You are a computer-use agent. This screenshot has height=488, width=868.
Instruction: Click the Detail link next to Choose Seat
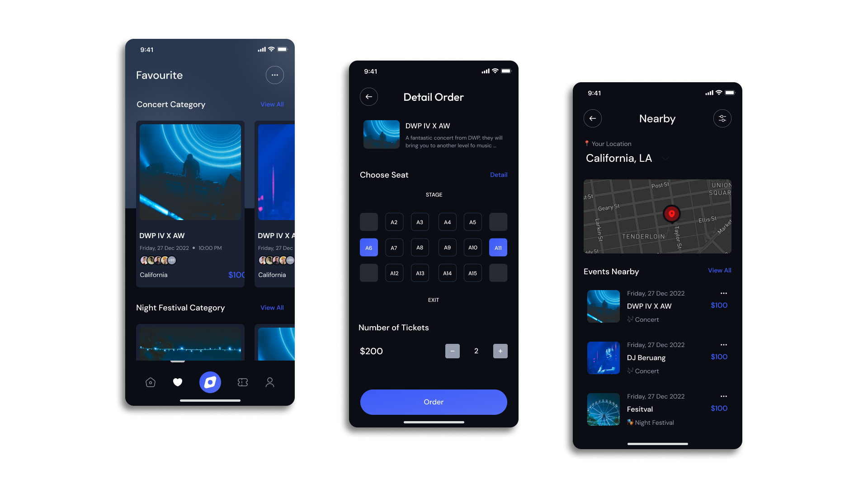point(498,174)
